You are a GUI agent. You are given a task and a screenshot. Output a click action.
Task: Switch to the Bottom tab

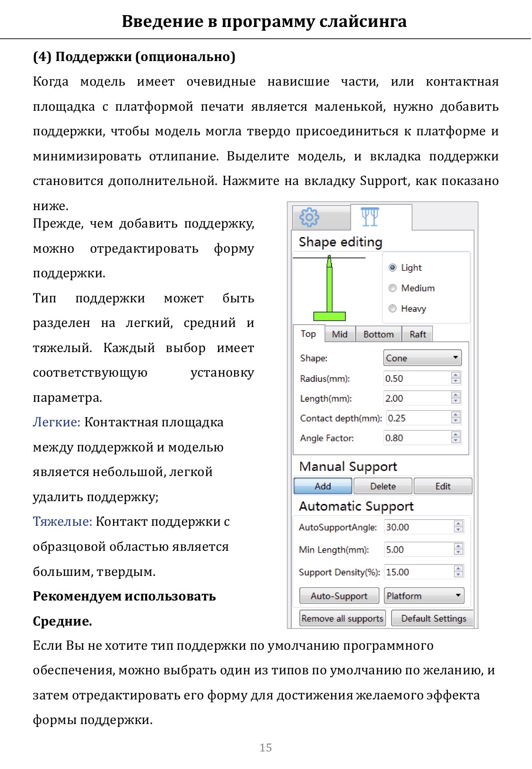378,334
